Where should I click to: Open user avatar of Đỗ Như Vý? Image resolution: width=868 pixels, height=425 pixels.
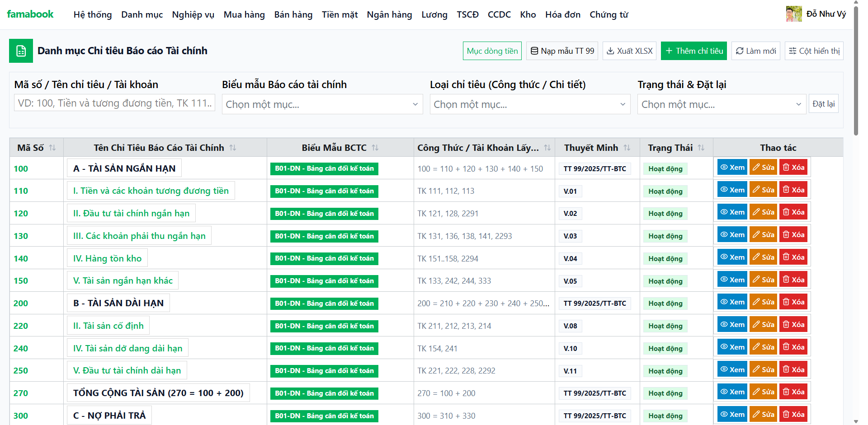794,14
